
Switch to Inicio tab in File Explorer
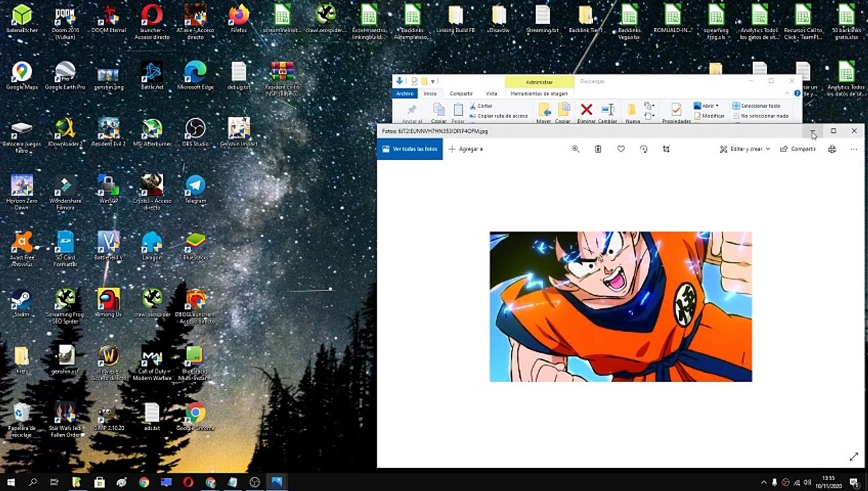click(x=430, y=93)
